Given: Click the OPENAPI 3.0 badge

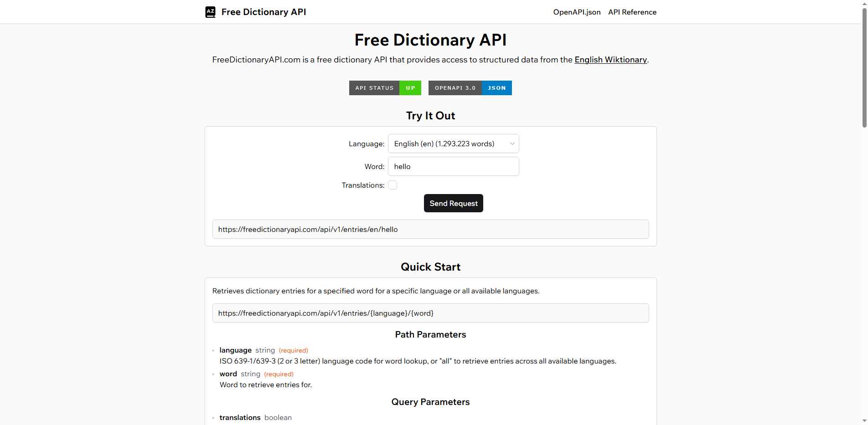Looking at the screenshot, I should tap(455, 87).
